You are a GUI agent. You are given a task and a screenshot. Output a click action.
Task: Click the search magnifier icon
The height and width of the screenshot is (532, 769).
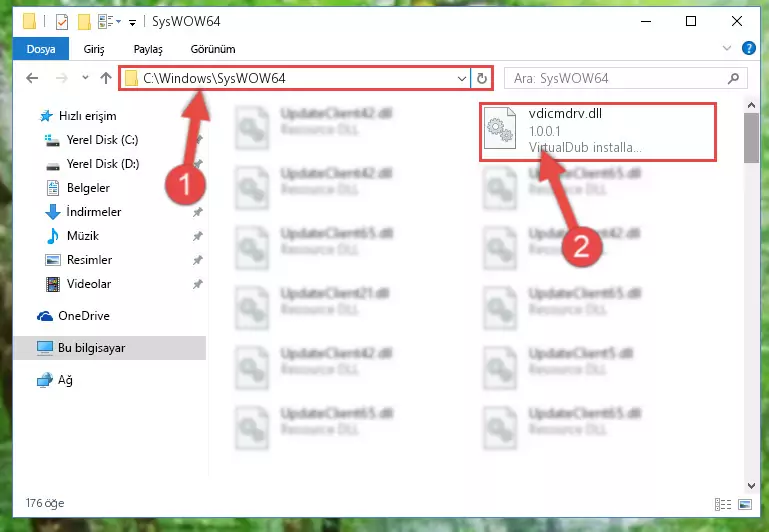pyautogui.click(x=733, y=78)
